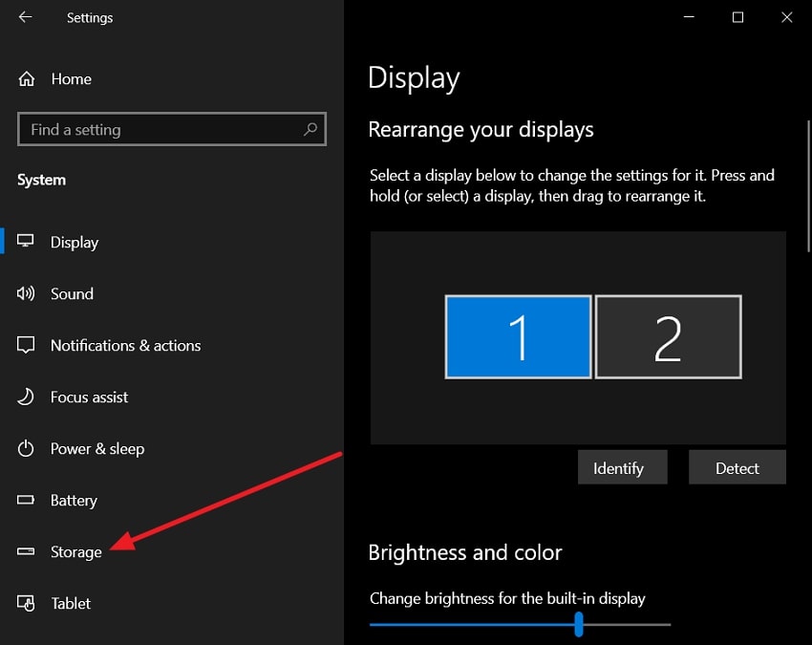The image size is (812, 645).
Task: Click the Storage drive icon
Action: pyautogui.click(x=26, y=551)
